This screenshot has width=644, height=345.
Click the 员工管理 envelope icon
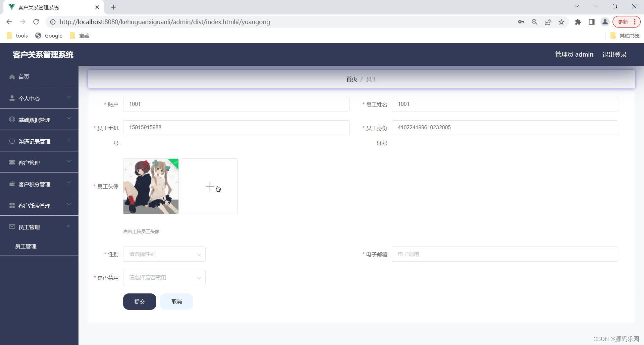pyautogui.click(x=12, y=227)
